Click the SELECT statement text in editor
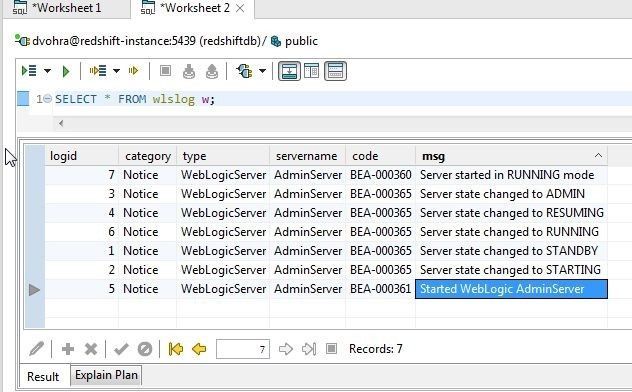The width and height of the screenshot is (632, 392). 135,99
